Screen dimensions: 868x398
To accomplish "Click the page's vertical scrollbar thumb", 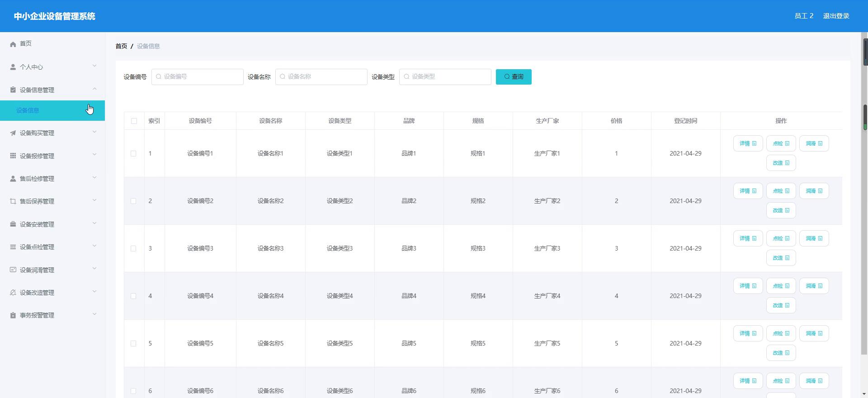I will point(865,118).
